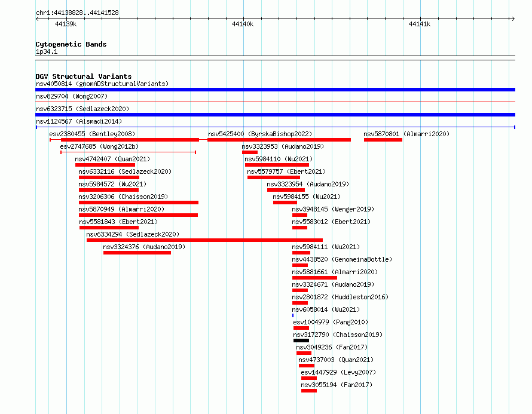Open nsv5581843 (Ebert2021) variant
The width and height of the screenshot is (532, 414).
[118, 222]
